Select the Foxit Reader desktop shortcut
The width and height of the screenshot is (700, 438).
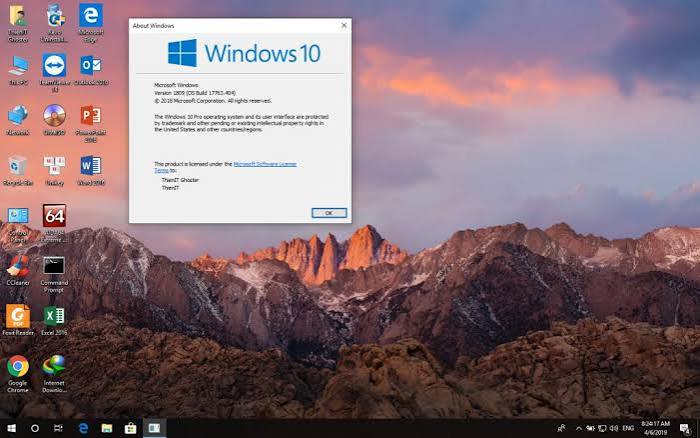(x=18, y=320)
